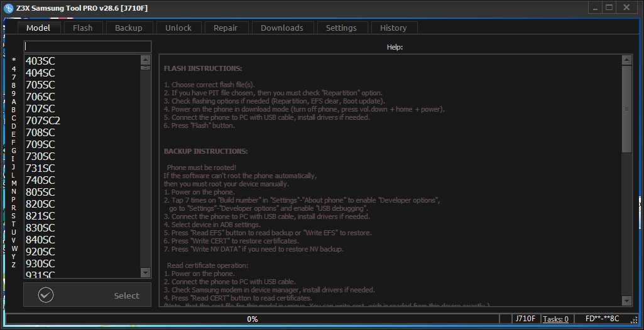Jump to index number 8
Image resolution: width=644 pixels, height=330 pixels.
(14, 85)
